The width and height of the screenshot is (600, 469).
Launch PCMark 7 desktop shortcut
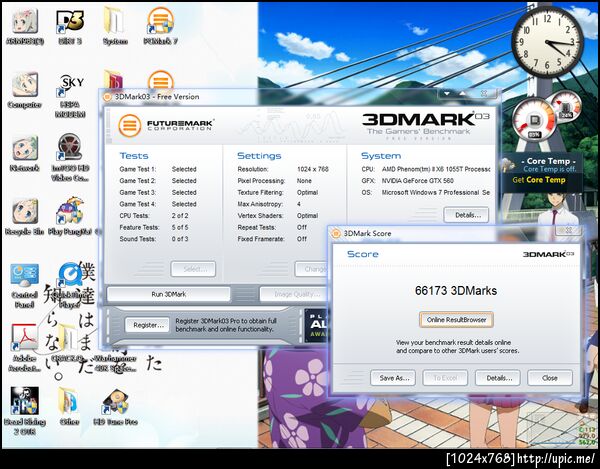click(161, 26)
